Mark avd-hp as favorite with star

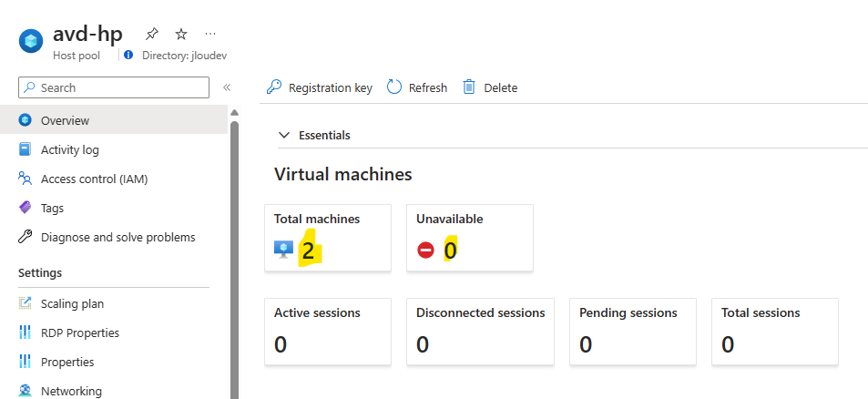tap(181, 35)
